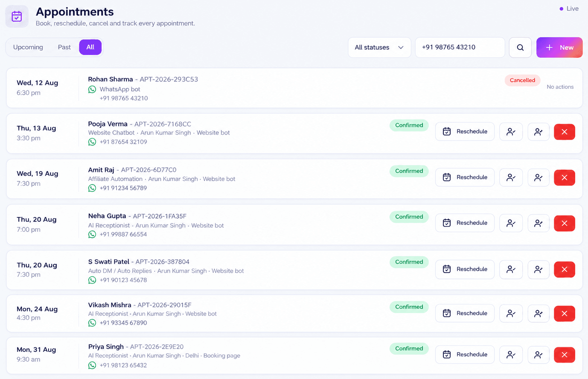The height and width of the screenshot is (379, 588).
Task: Cancel Neha Gupta's appointment with red X
Action: [x=564, y=224]
